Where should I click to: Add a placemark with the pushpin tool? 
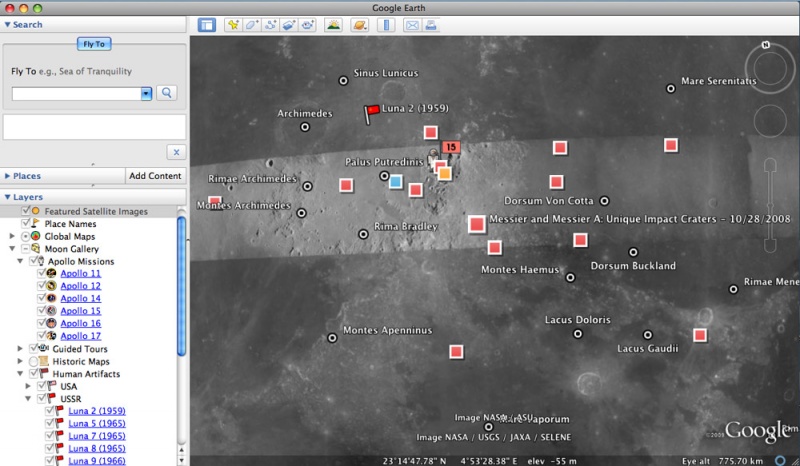pos(233,25)
